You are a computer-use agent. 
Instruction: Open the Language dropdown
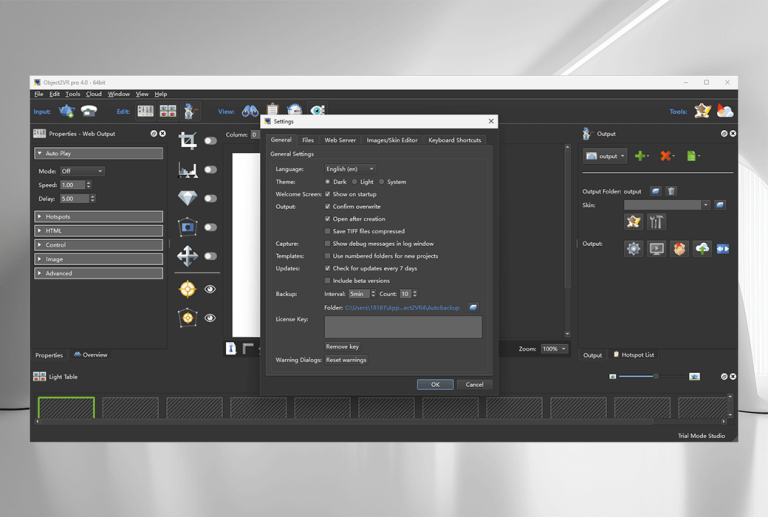[x=350, y=169]
